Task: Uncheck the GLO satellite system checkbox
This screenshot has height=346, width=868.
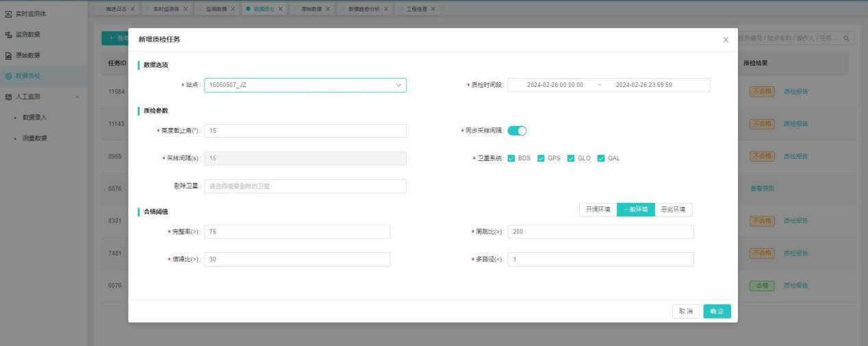Action: point(572,158)
